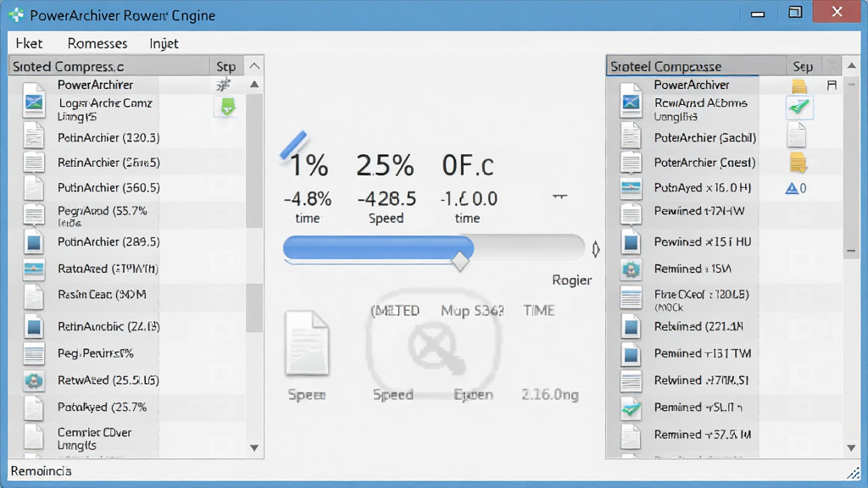Select the Logar Arche Comz picture icon

[x=34, y=103]
